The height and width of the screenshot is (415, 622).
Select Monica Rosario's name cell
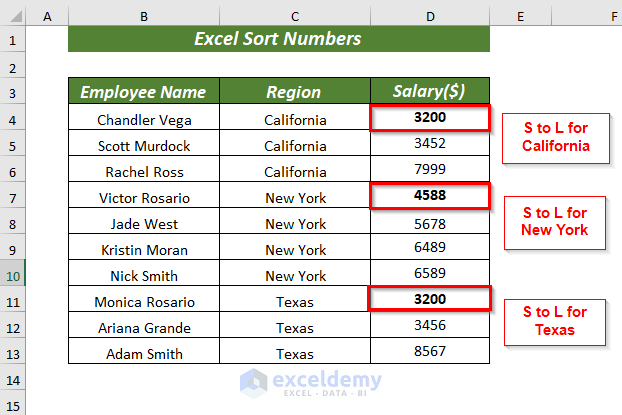(x=144, y=301)
